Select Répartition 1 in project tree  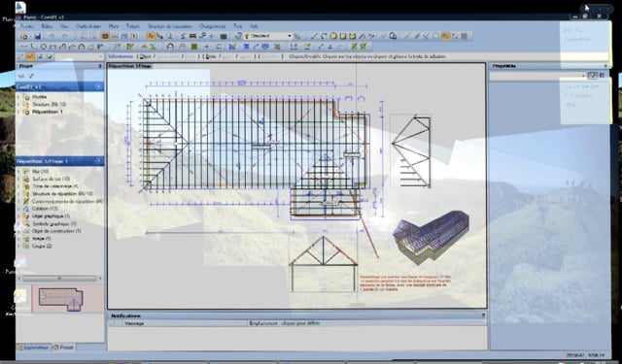pyautogui.click(x=48, y=112)
